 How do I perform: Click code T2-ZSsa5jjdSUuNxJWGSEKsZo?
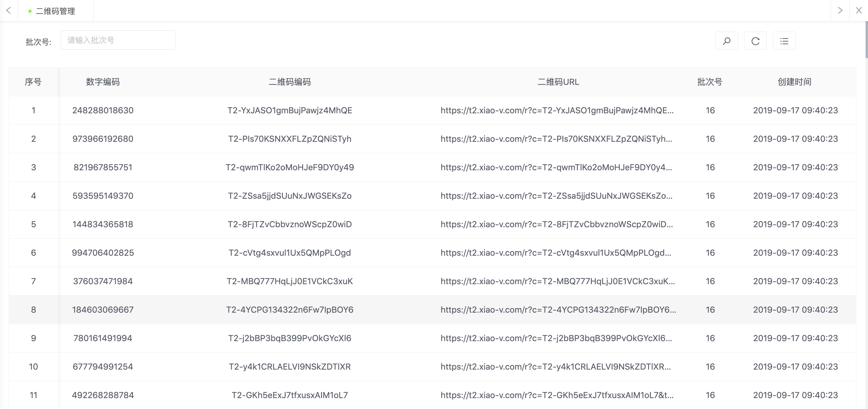coord(290,196)
